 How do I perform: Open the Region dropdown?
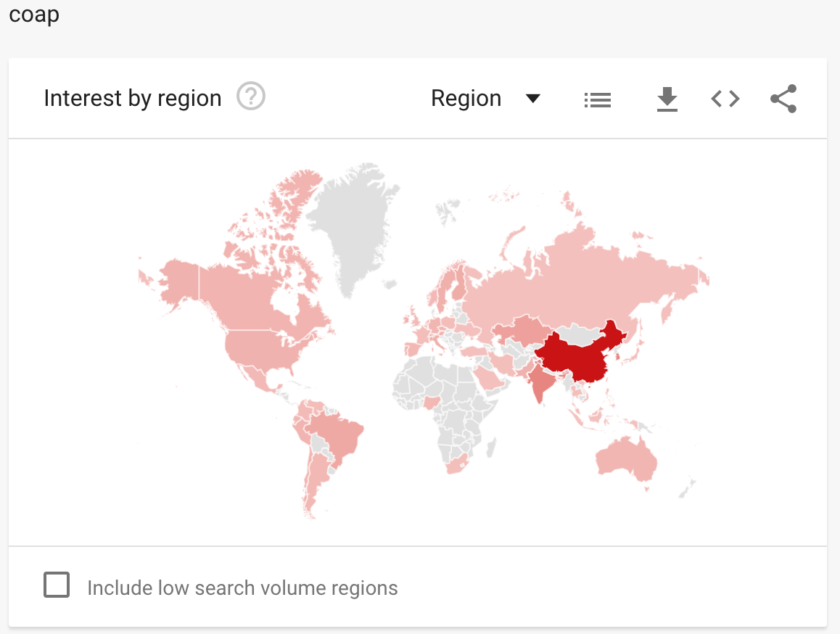point(486,99)
